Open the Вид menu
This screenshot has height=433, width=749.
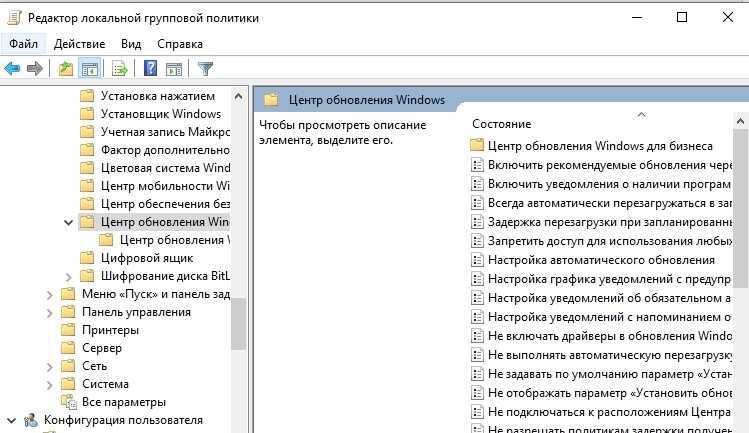pyautogui.click(x=131, y=44)
